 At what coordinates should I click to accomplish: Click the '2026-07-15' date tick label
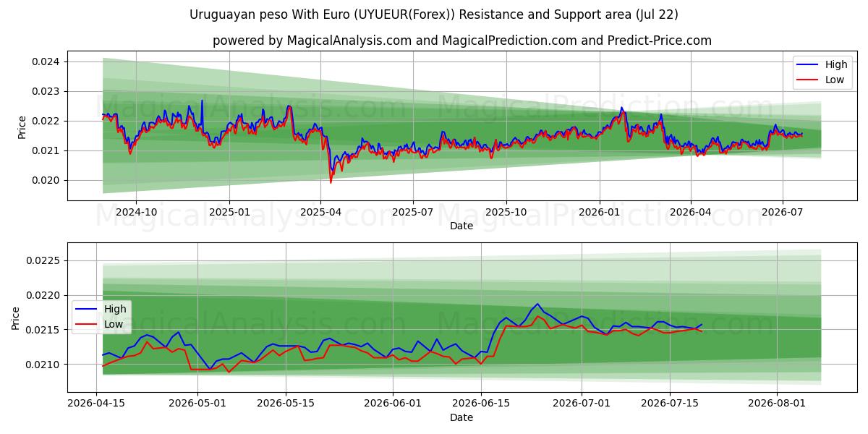pos(670,404)
